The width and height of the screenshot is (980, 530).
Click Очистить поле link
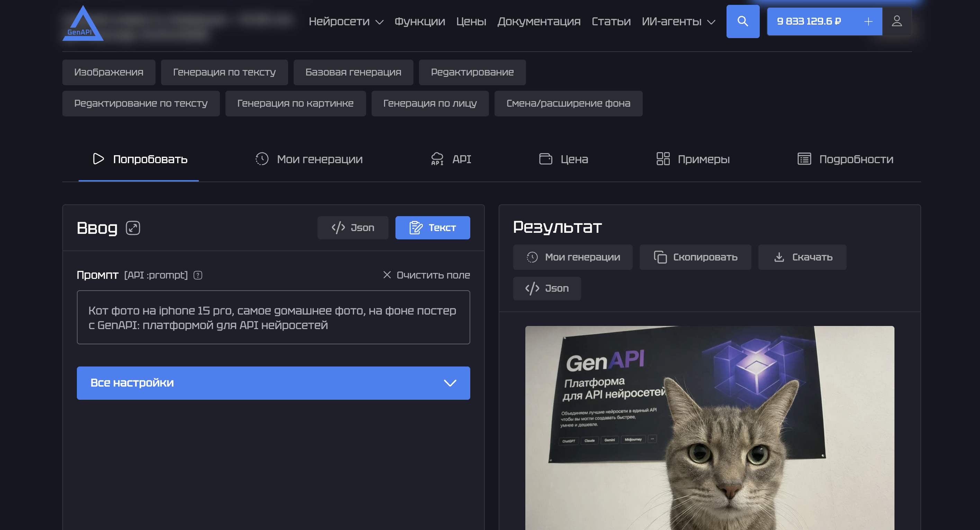click(427, 275)
